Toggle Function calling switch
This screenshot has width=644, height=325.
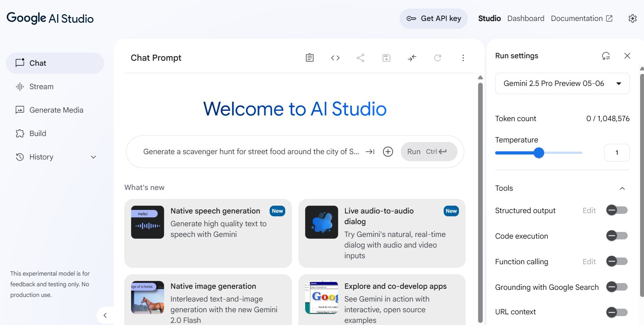[617, 261]
